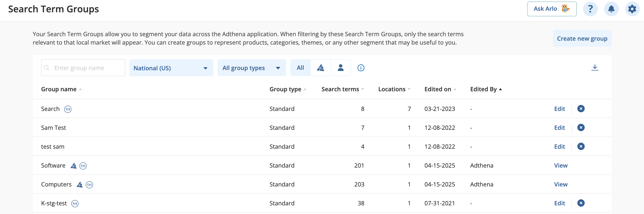Click the Computers group name
Image resolution: width=644 pixels, height=214 pixels.
point(56,184)
